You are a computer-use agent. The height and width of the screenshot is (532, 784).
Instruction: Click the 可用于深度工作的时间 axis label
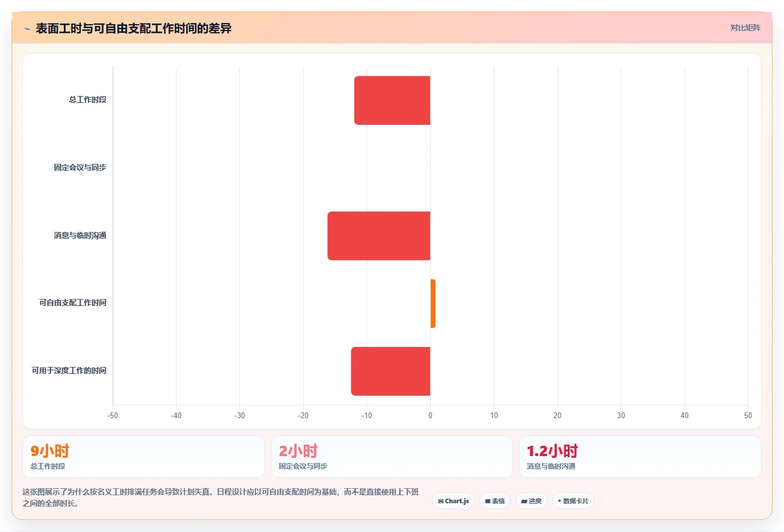69,370
